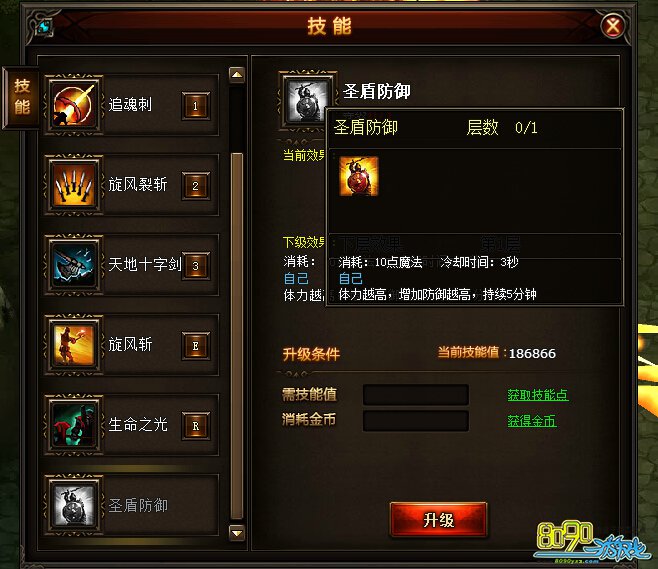Click the gem icon at top-left corner
658x569 pixels.
pos(44,28)
